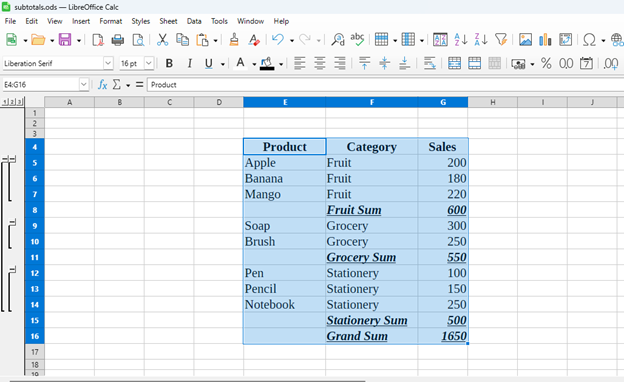
Task: Click the Paste clipboard icon
Action: click(x=202, y=40)
